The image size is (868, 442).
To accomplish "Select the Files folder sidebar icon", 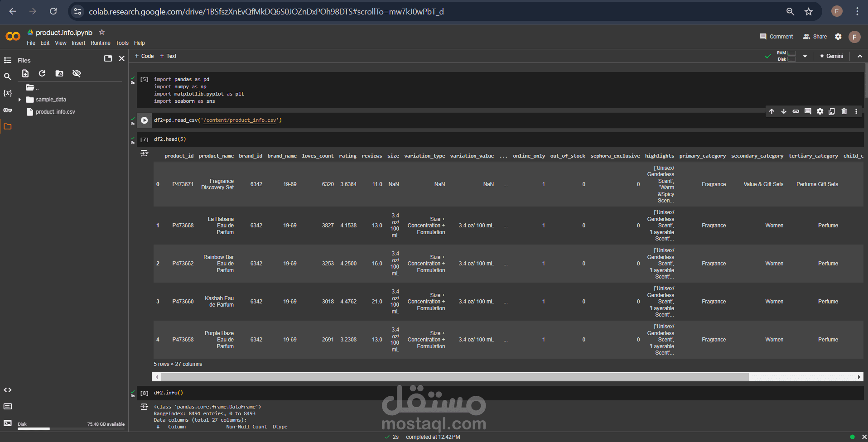I will point(8,126).
